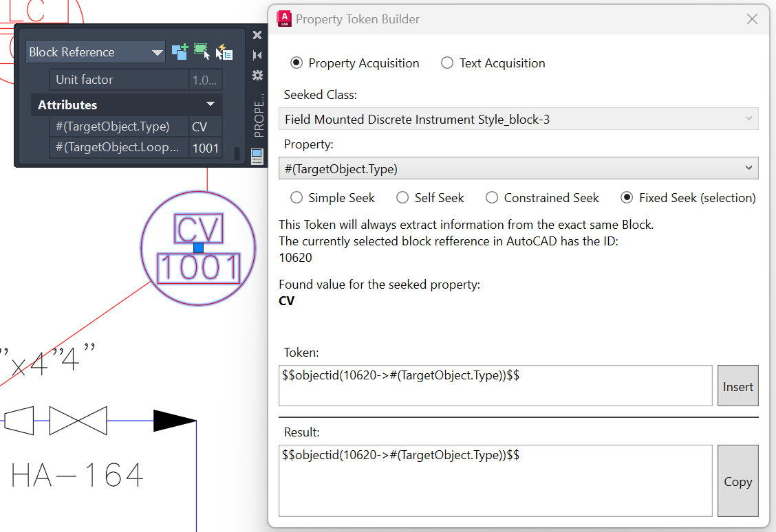Click the block ID 10620 text
The height and width of the screenshot is (532, 776).
pos(295,258)
